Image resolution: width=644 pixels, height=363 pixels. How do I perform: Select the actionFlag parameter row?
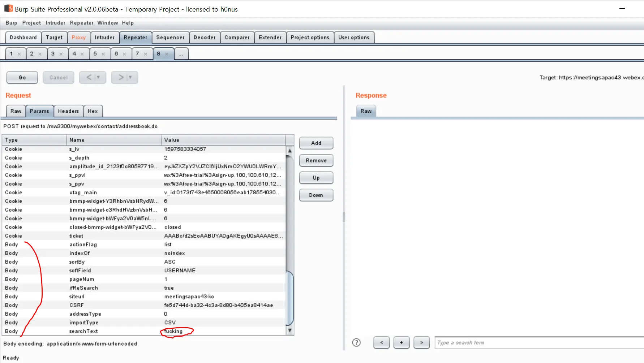144,245
